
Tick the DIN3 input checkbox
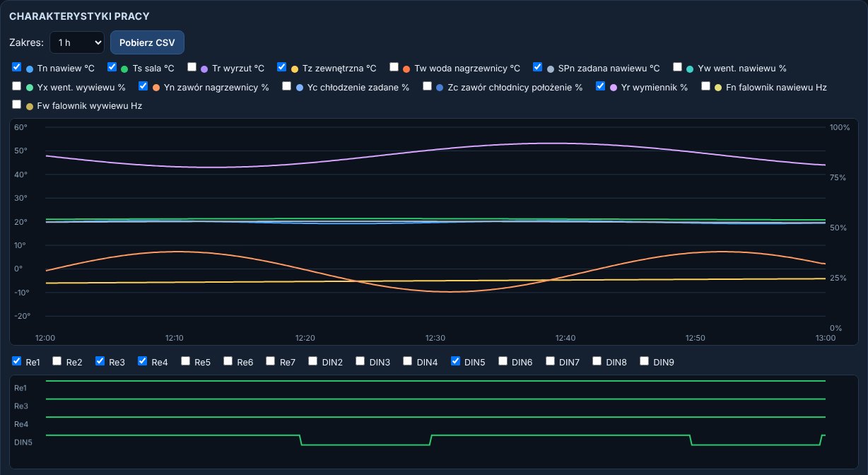pos(360,361)
